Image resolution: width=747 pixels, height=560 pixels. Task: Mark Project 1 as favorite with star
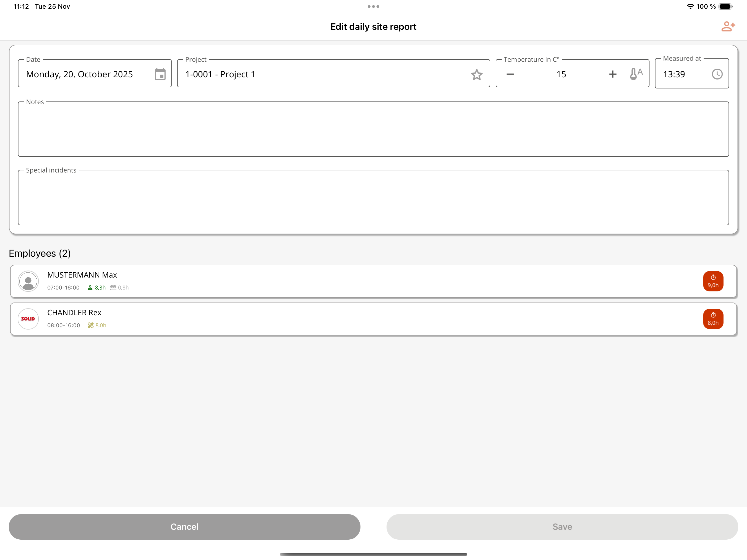476,75
